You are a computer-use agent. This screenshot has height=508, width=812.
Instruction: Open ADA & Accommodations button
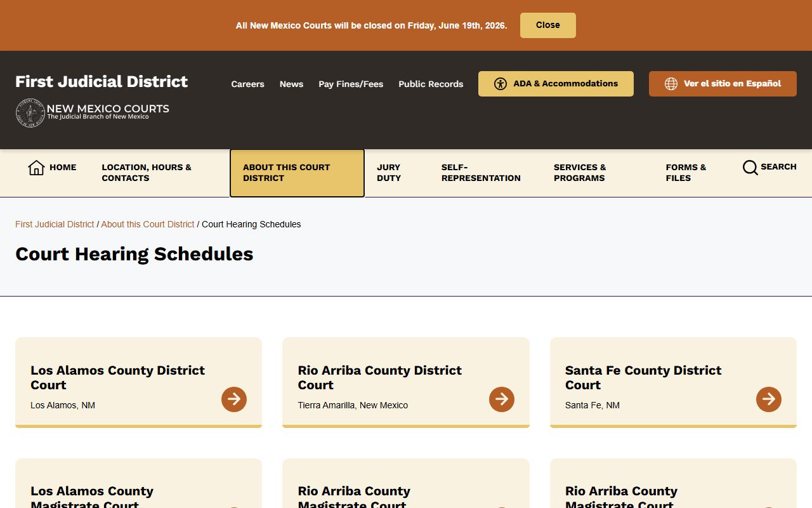[x=556, y=84]
